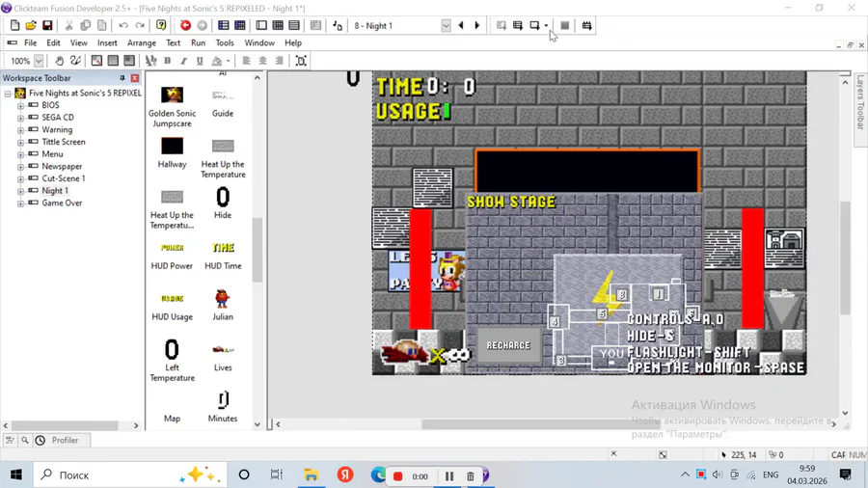Open the Edit menu

53,42
